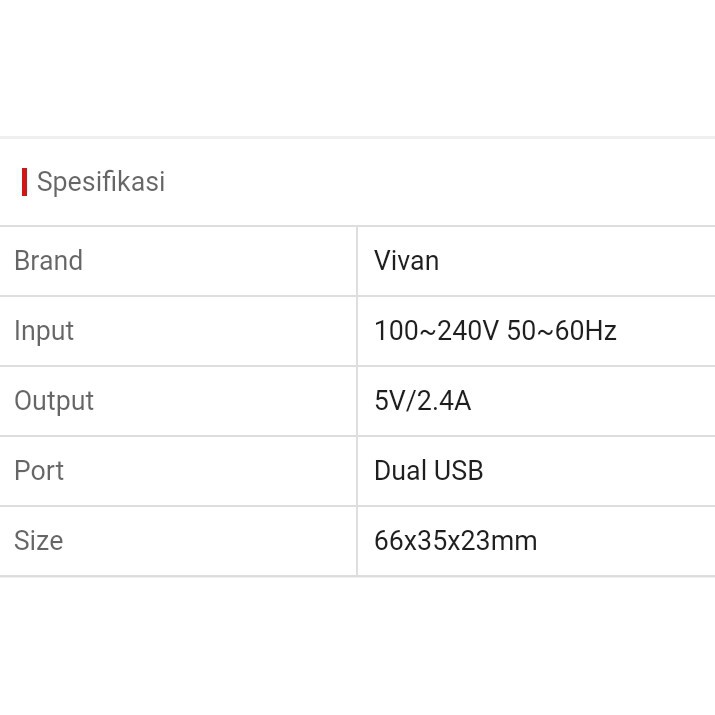
Task: Click the 5V voltage in Output row
Action: click(x=387, y=401)
